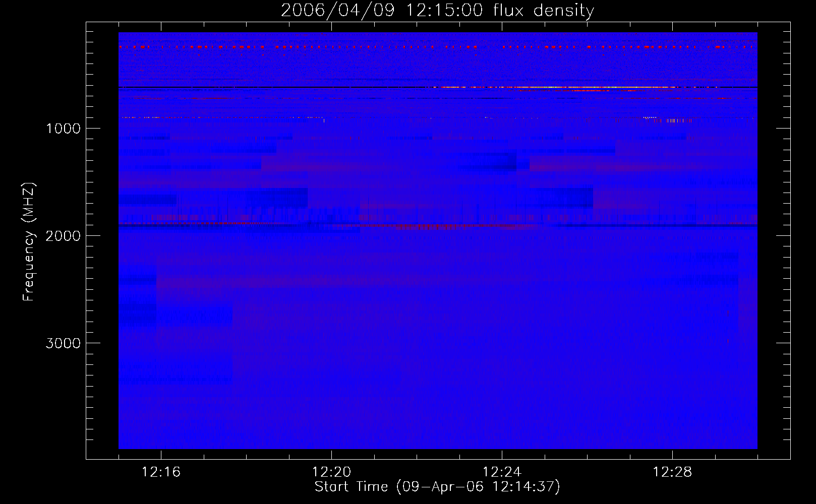Click the plot title '2006/04/09 12:15:00 flux density'
Viewport: 816px width, 504px height.
[437, 10]
